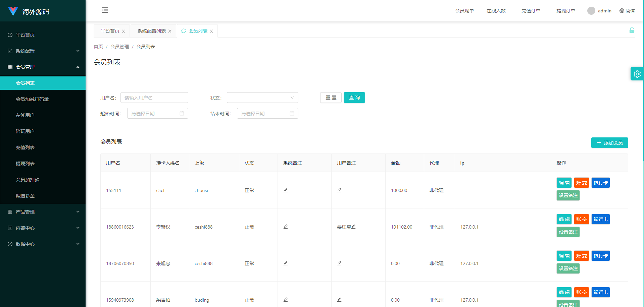Viewport: 644px width, 307px height.
Task: Collapse the 会员管理 sidebar menu
Action: tap(43, 67)
